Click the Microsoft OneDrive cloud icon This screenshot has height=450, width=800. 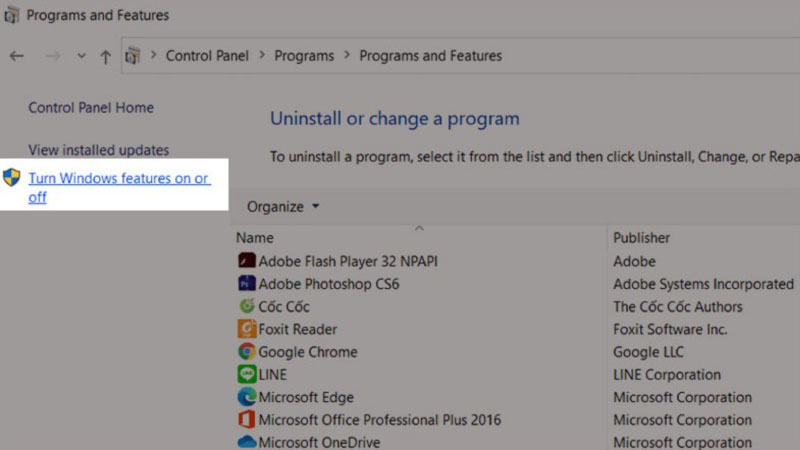click(246, 442)
